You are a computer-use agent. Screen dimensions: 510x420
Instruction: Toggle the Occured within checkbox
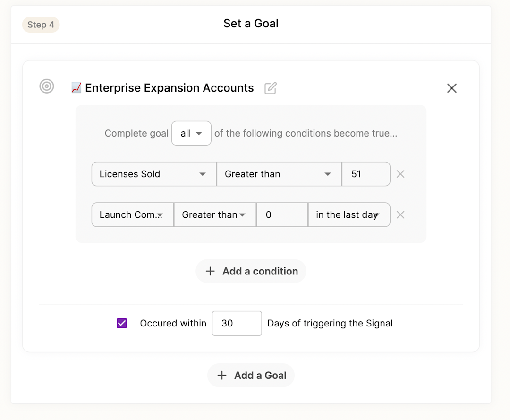(122, 323)
